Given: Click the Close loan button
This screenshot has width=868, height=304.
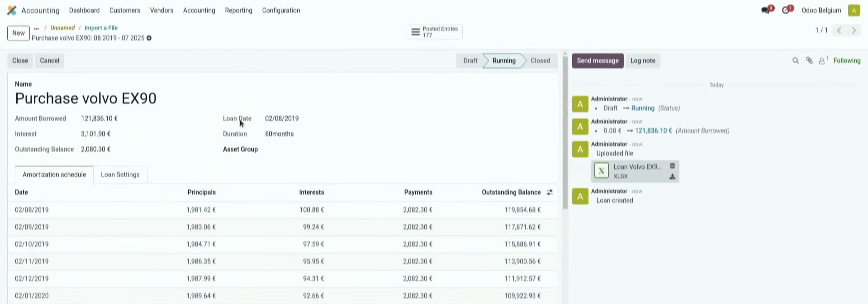Looking at the screenshot, I should pos(20,61).
